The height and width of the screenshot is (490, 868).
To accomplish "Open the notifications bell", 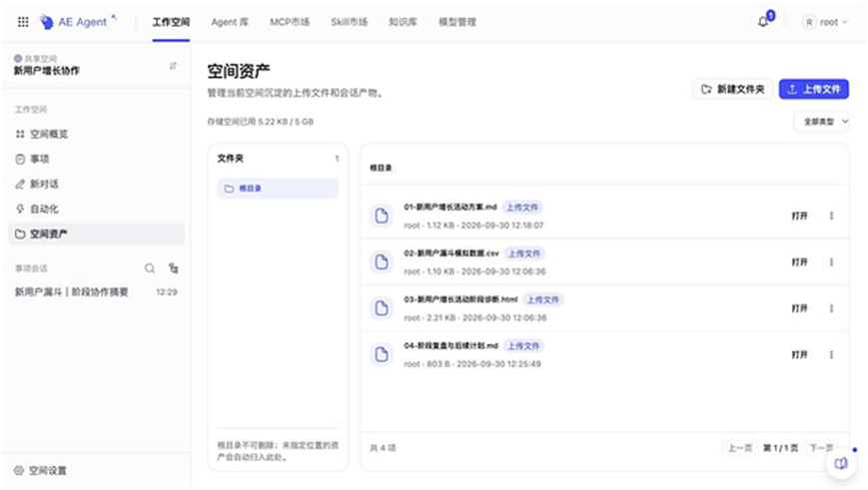I will (763, 22).
